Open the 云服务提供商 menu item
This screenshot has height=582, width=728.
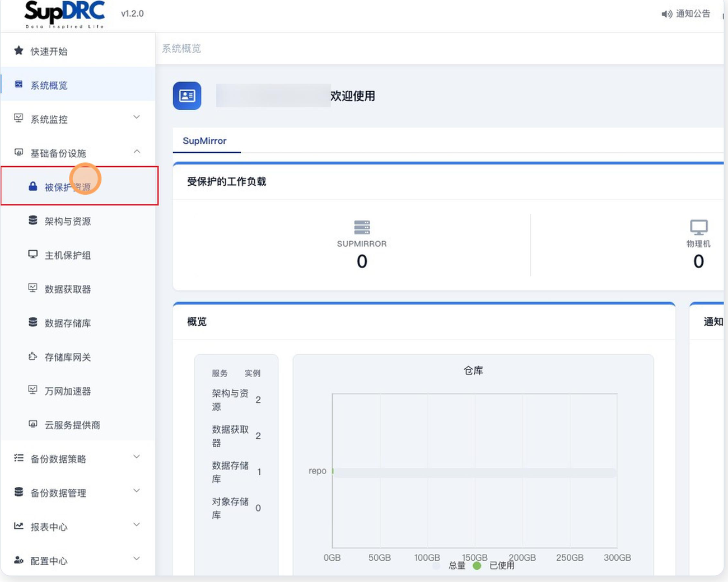(x=78, y=425)
